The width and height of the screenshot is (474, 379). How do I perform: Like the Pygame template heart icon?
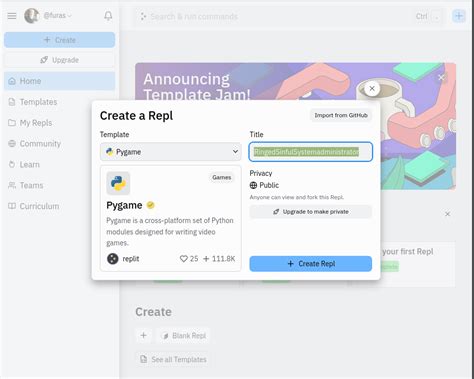point(184,259)
